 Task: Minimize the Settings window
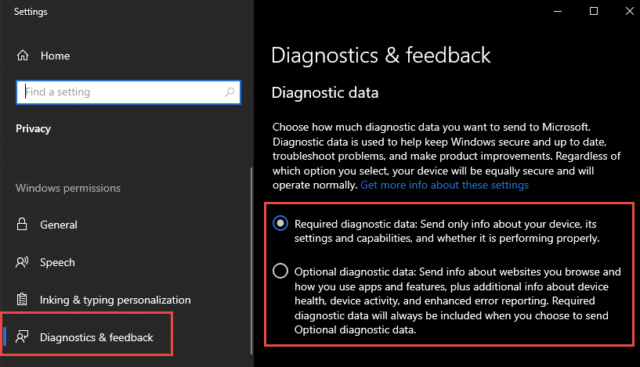(558, 11)
